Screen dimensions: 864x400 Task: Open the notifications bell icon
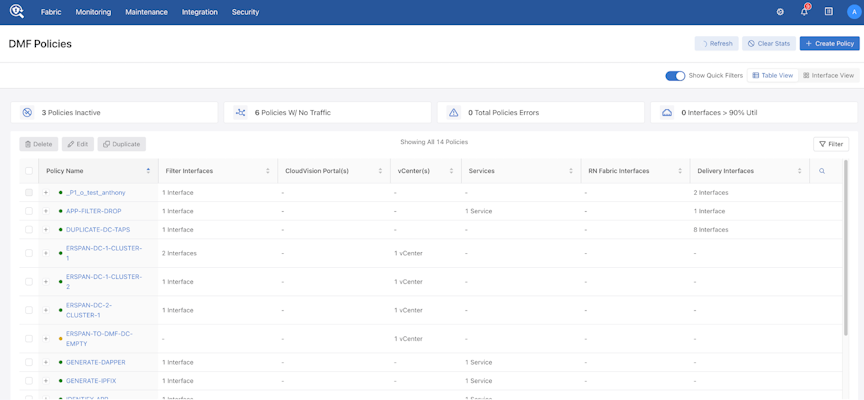pos(804,12)
